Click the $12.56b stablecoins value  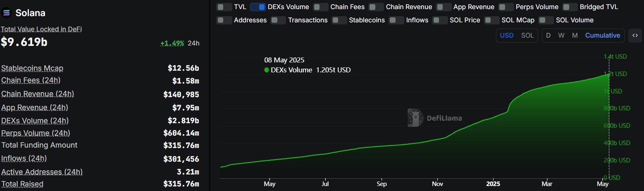coord(183,68)
